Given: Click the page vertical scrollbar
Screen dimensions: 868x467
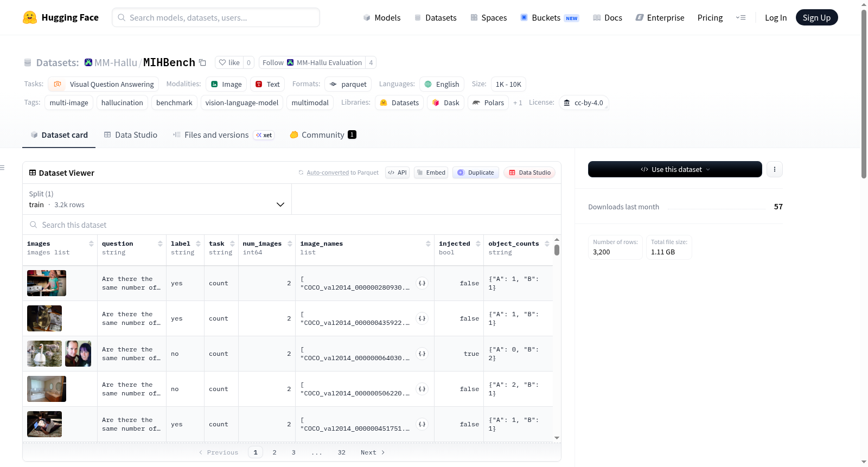Looking at the screenshot, I should point(864,95).
